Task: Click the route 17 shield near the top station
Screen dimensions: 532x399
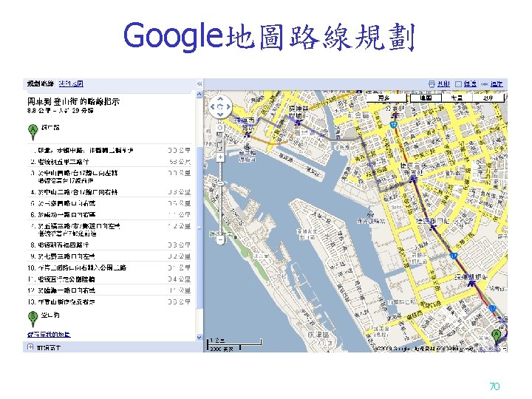Action: (x=394, y=125)
